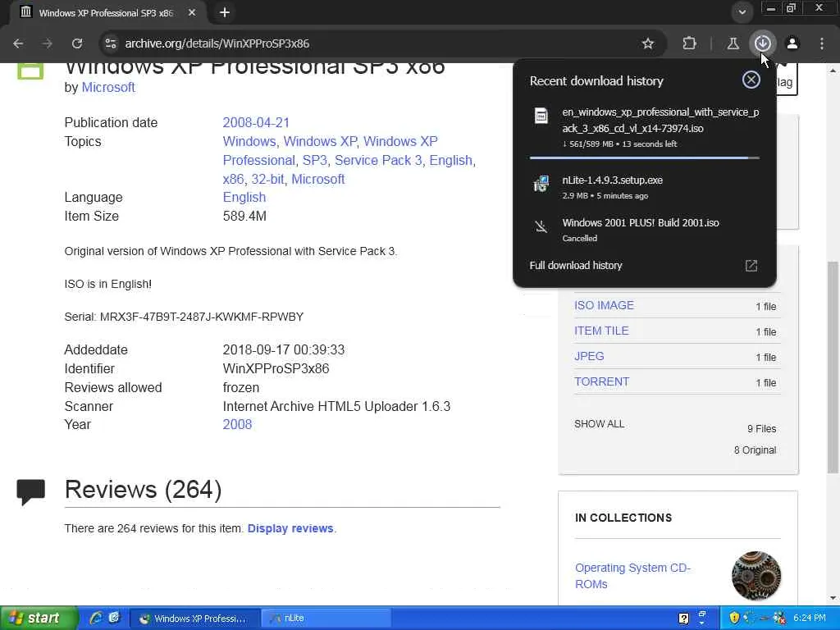Click the cancelled download icon

tap(541, 226)
